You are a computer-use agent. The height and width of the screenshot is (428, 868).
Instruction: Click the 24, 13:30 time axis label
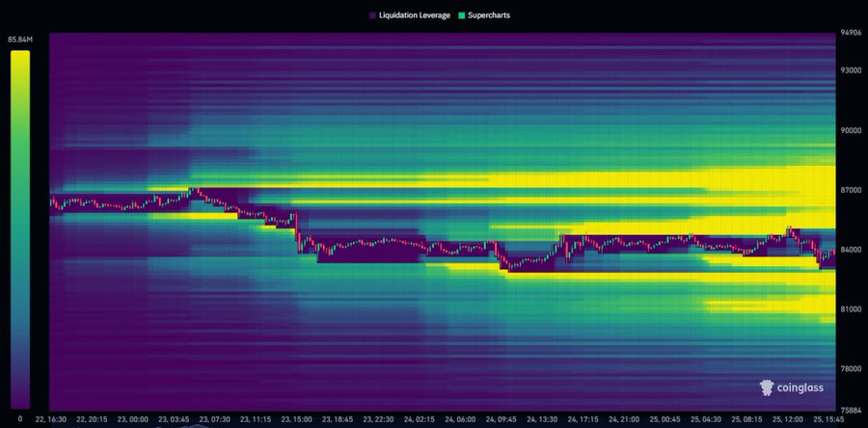point(544,419)
